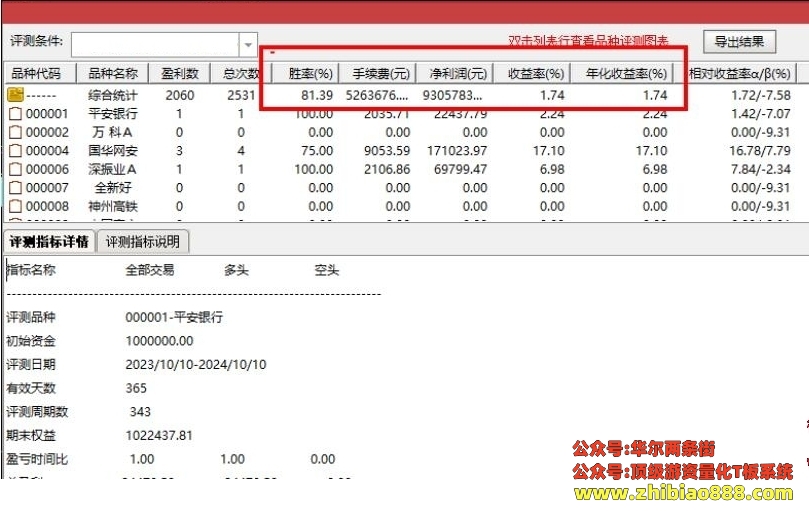Select the 全新好 row name
Viewport: 809px width, 511px height.
click(112, 188)
